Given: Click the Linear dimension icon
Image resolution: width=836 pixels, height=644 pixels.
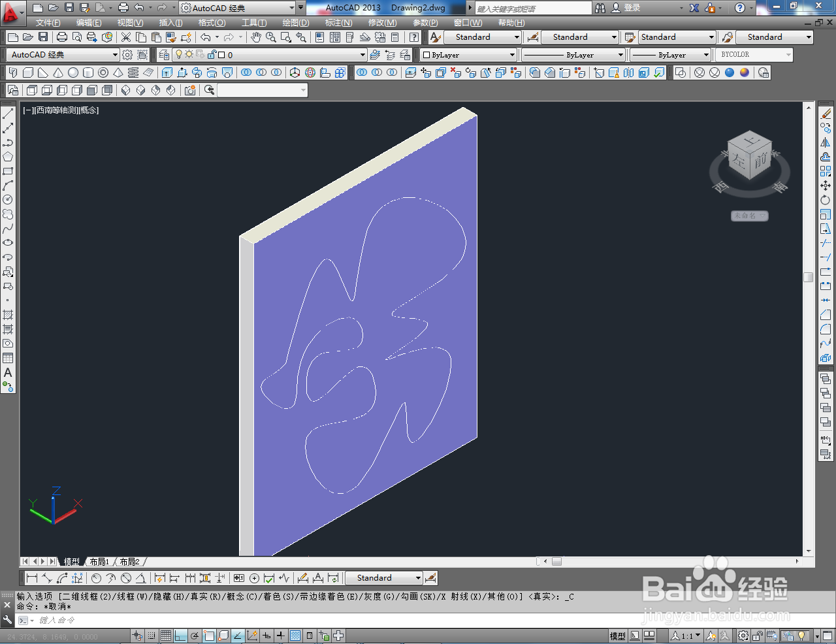Looking at the screenshot, I should 31,578.
